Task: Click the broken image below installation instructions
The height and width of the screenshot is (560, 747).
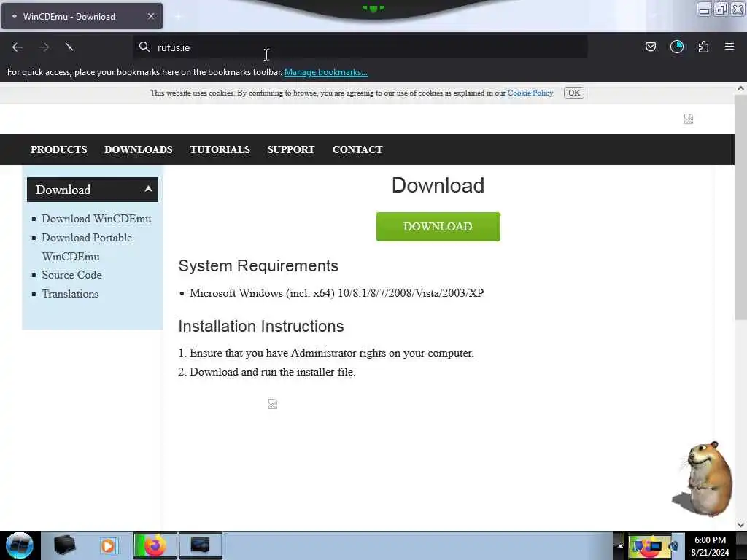Action: (273, 404)
